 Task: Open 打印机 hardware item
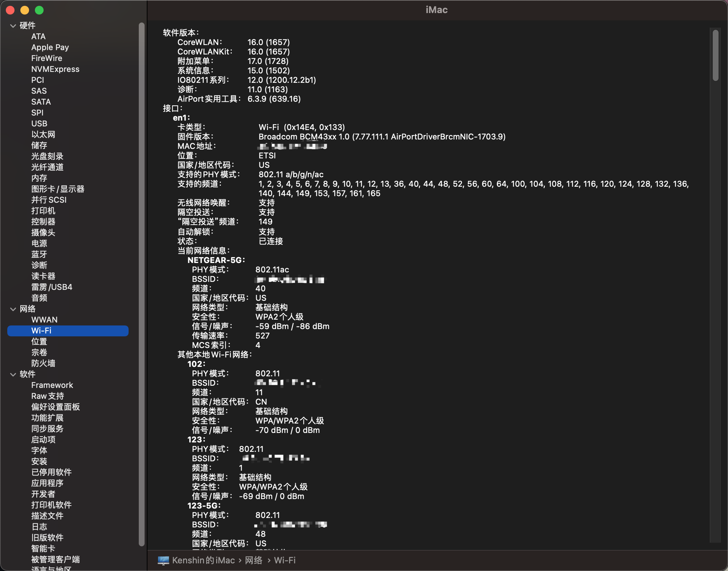tap(43, 211)
